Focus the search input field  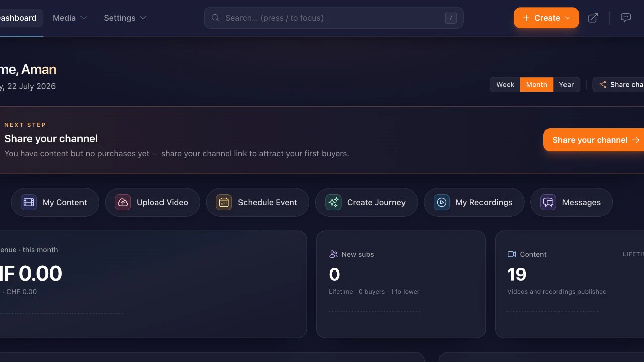coord(334,18)
